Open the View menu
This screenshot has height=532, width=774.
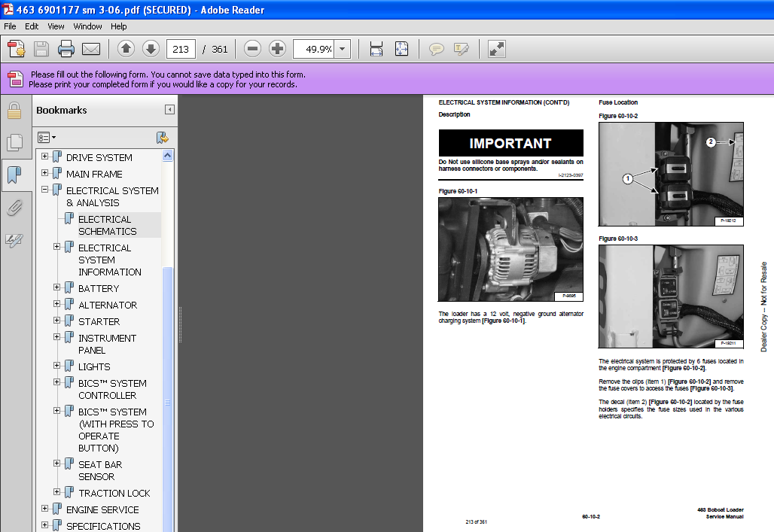(56, 26)
